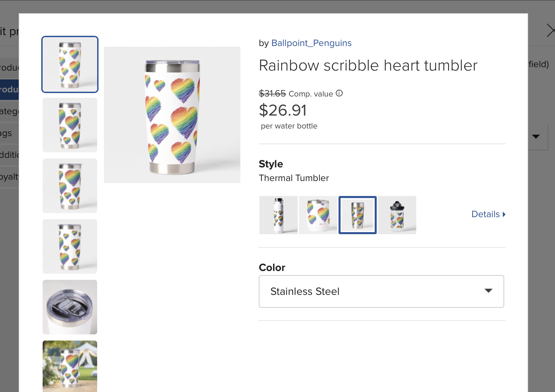Expand the style Details link
555x392 pixels.
(x=488, y=214)
